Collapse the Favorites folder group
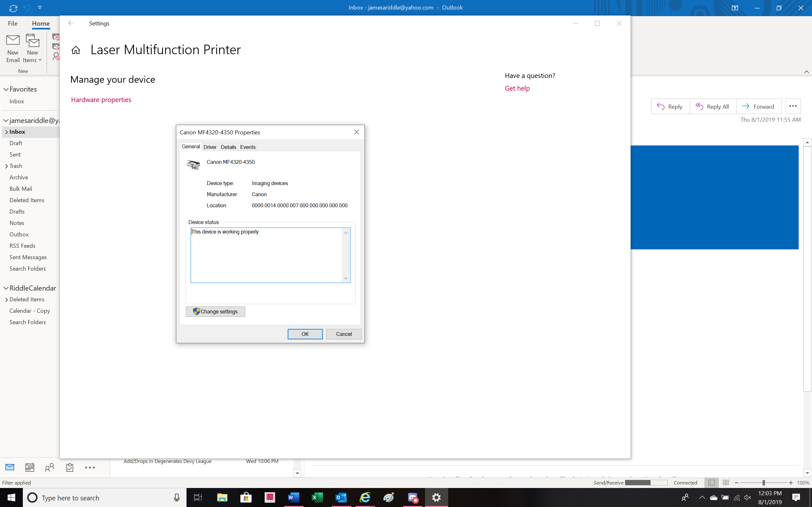 click(6, 89)
